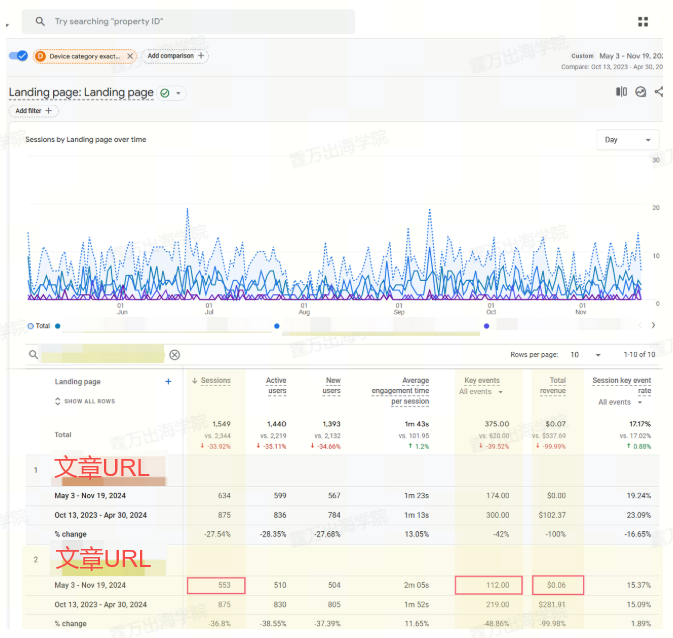Open the Insights icon
Viewport: 673px width, 638px height.
click(640, 91)
